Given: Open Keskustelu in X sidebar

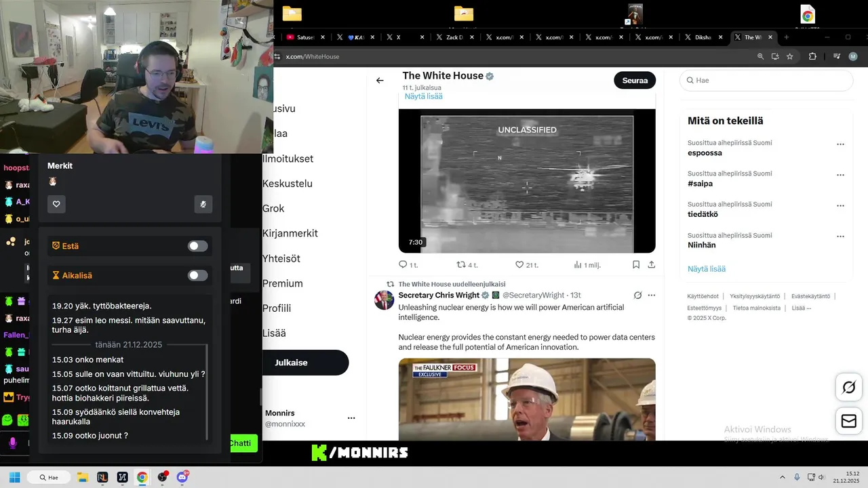Looking at the screenshot, I should (288, 183).
